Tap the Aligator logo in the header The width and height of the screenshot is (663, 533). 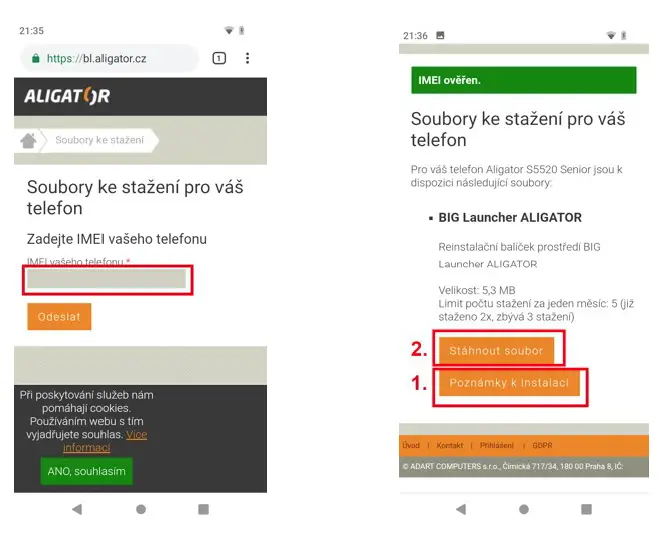67,96
